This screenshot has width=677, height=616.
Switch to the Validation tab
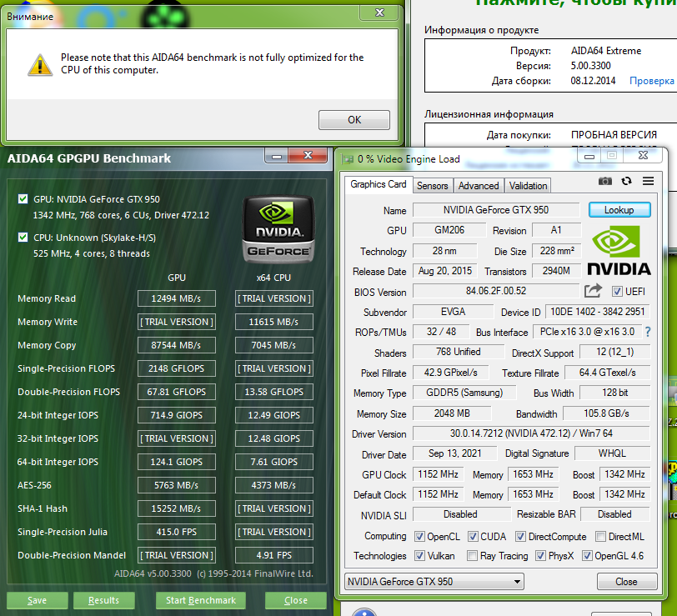528,186
